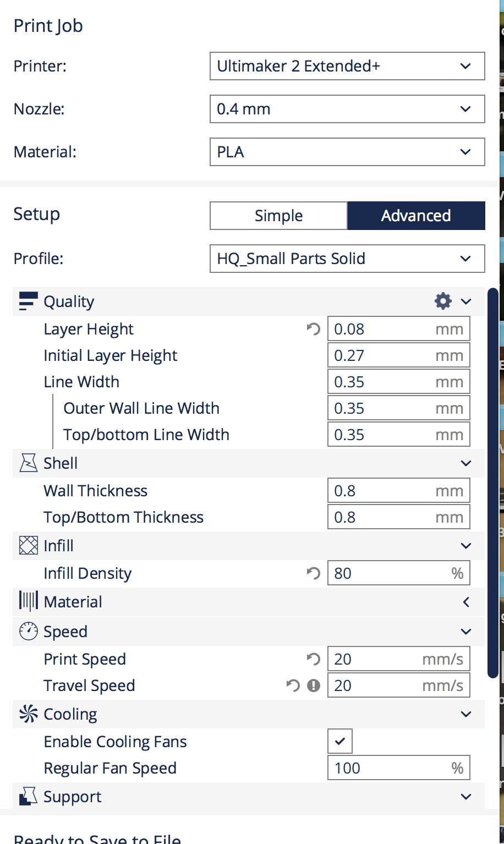Reset Print Speed revert arrow

314,659
